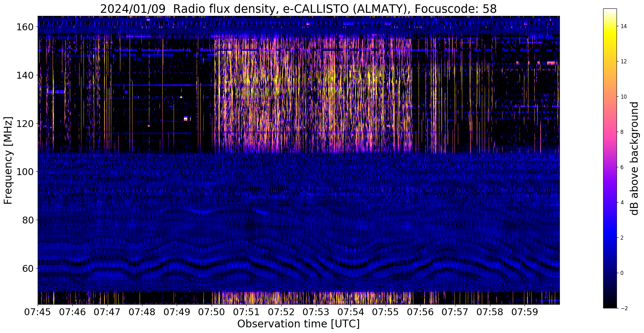Click the 07:47 time tick label
Screen dimensions: 644x333
click(107, 311)
